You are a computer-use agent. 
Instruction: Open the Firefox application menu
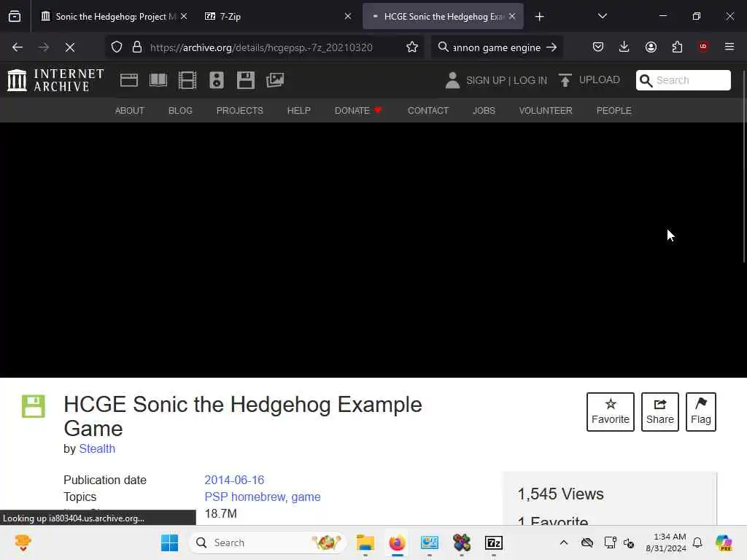point(729,47)
